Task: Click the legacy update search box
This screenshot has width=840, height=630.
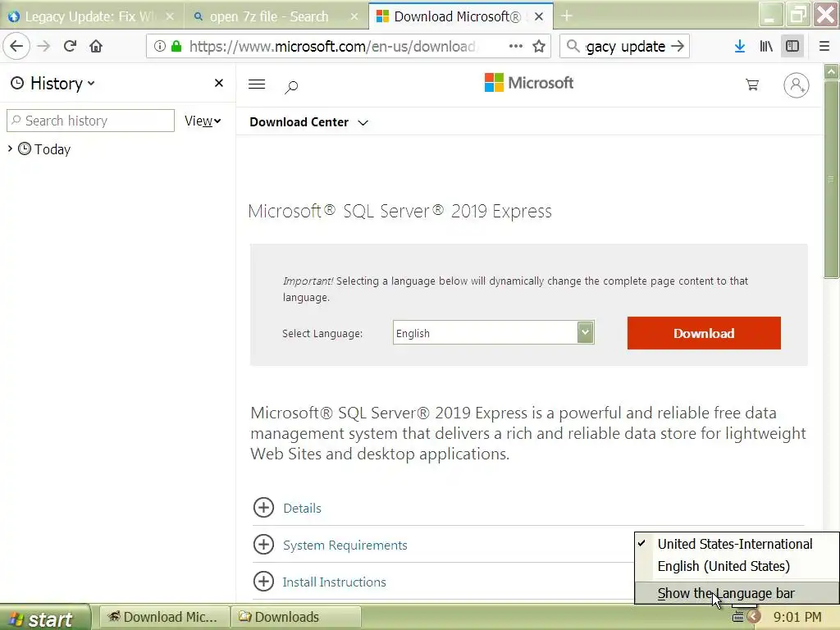Action: [624, 46]
